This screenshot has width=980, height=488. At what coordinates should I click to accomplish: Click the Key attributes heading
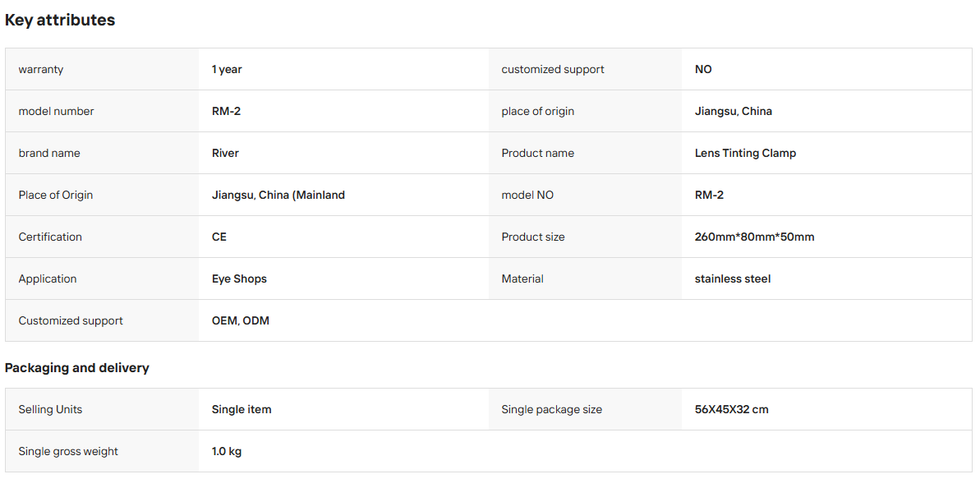pyautogui.click(x=60, y=20)
